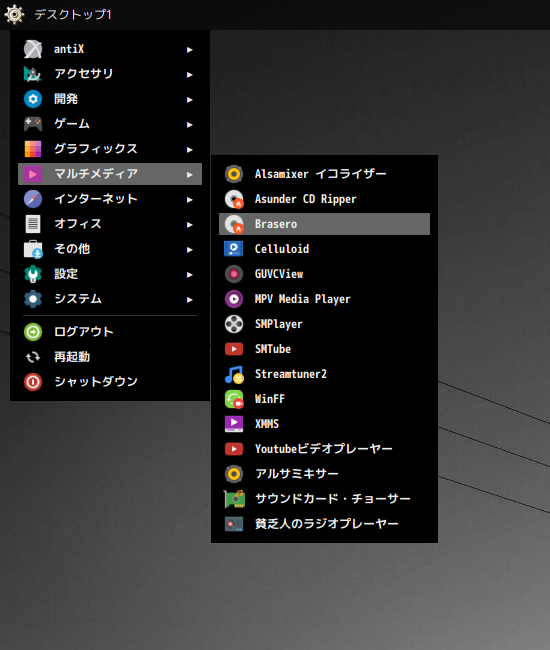Click the XMMS text label
550x650 pixels.
267,424
